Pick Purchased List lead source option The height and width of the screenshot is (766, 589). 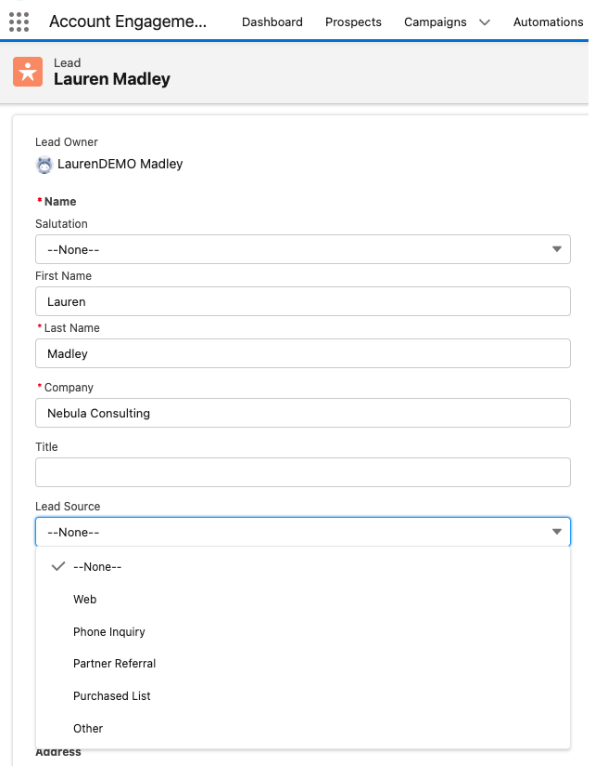[303, 696]
